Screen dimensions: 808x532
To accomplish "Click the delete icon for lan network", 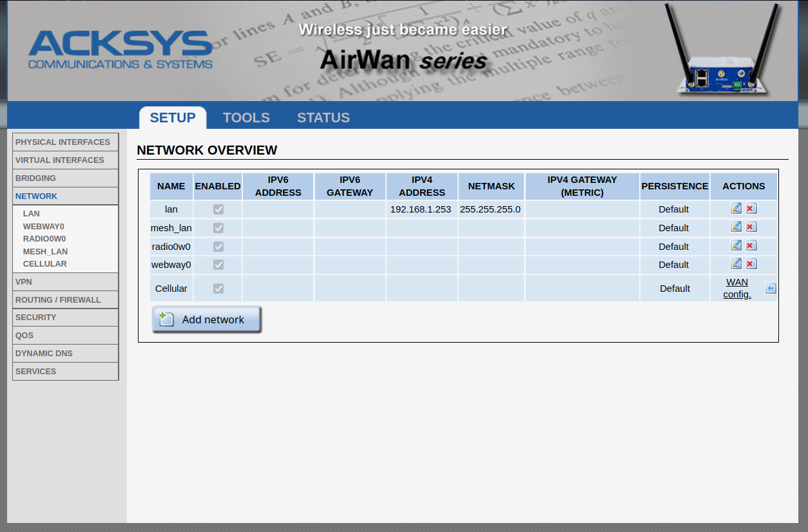I will point(751,208).
